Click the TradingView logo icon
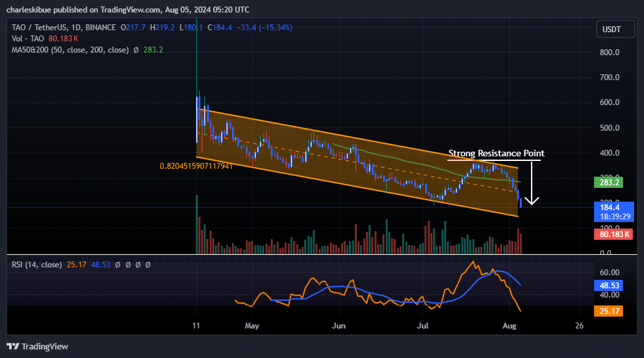 point(12,346)
